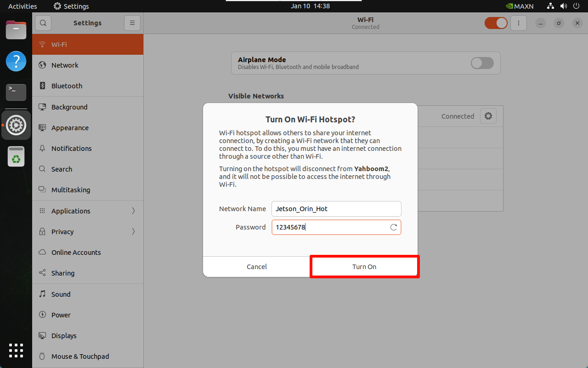Open the Settings hamburger menu
Image resolution: width=588 pixels, height=368 pixels.
click(132, 23)
